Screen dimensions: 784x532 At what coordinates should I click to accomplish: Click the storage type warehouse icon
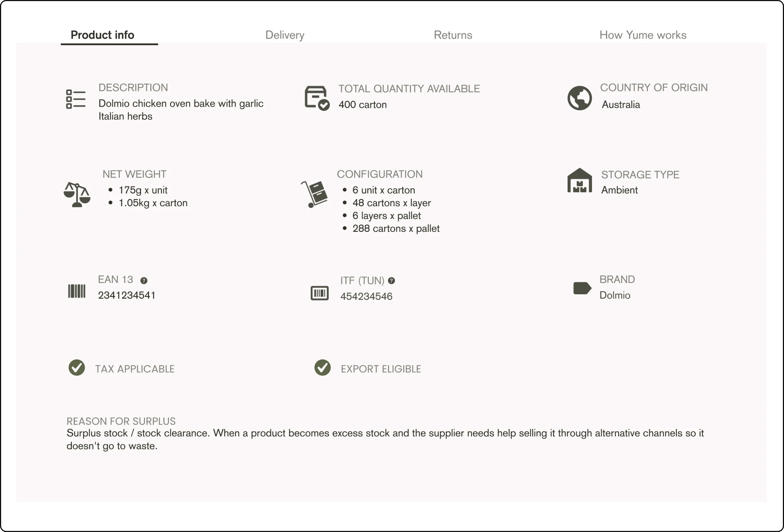click(579, 180)
